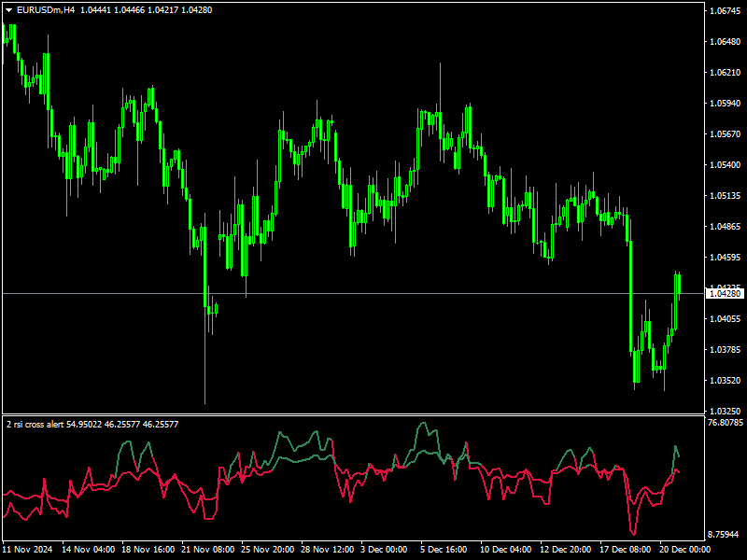Select the long lower-wick candle near 21 Nov

click(x=206, y=355)
